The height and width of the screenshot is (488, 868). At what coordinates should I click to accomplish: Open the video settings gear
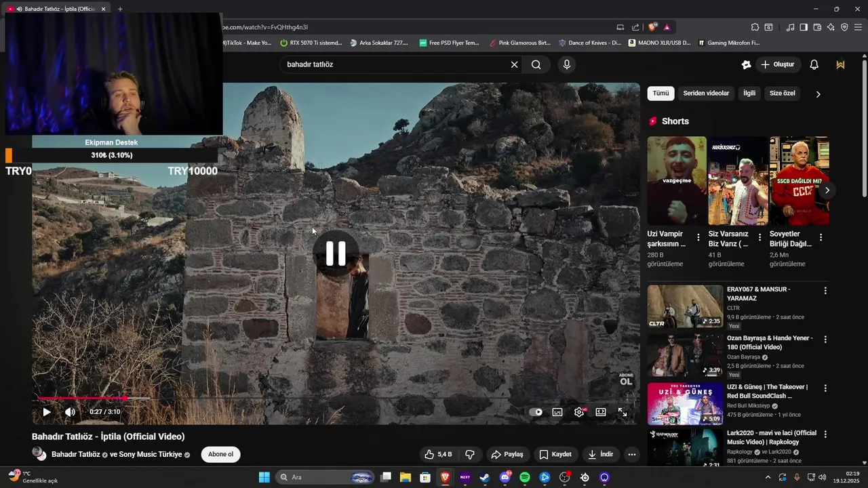[x=579, y=411]
